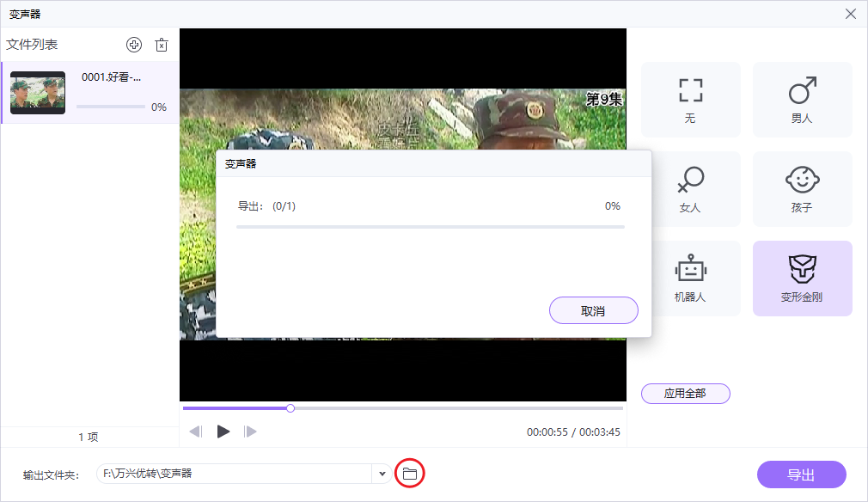This screenshot has height=502, width=868.
Task: Click the 0% label in export dialog
Action: (x=613, y=206)
